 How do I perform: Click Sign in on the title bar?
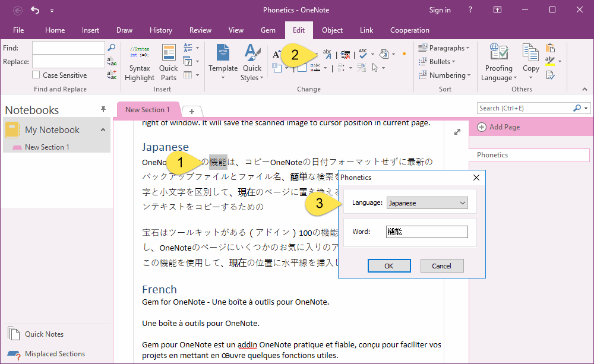440,10
